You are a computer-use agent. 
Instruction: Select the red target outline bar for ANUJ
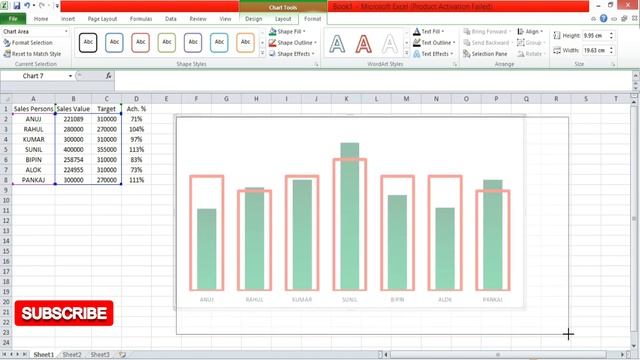(x=207, y=233)
